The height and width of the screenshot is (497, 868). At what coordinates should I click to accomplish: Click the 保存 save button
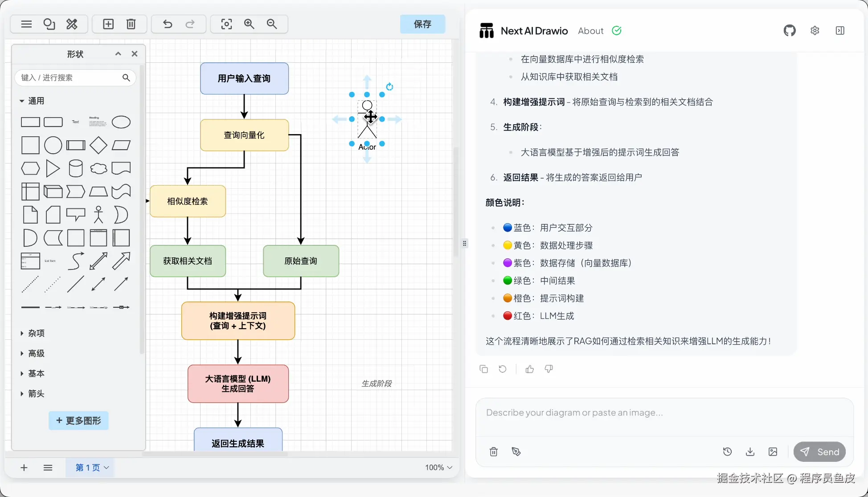click(x=422, y=24)
